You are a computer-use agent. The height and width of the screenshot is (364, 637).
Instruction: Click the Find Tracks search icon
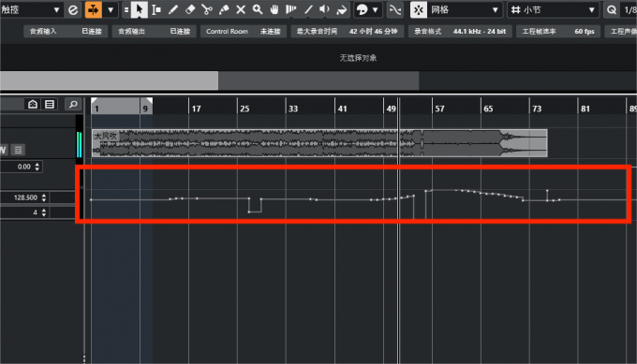click(73, 104)
